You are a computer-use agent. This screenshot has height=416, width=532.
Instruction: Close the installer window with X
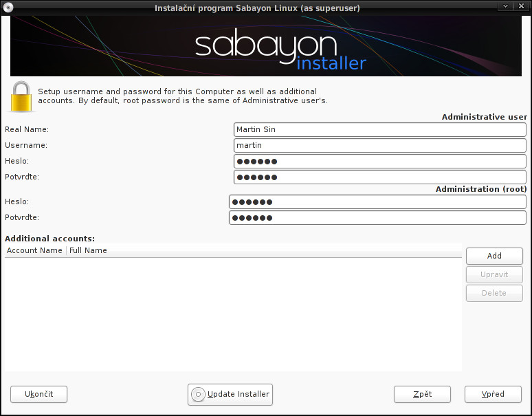click(x=521, y=7)
